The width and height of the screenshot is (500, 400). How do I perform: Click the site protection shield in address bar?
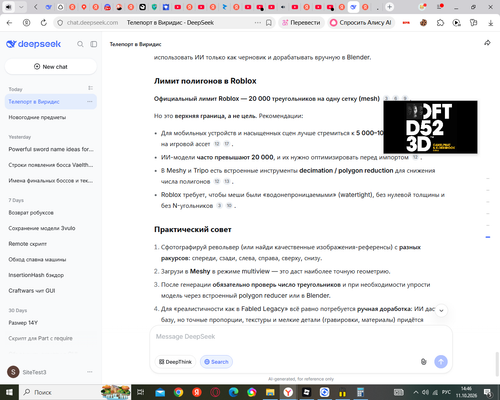tap(60, 23)
